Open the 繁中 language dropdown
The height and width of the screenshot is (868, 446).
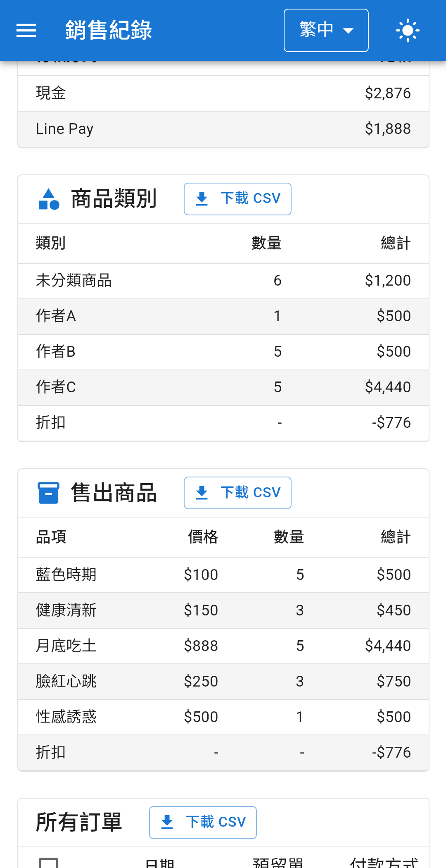[x=326, y=30]
